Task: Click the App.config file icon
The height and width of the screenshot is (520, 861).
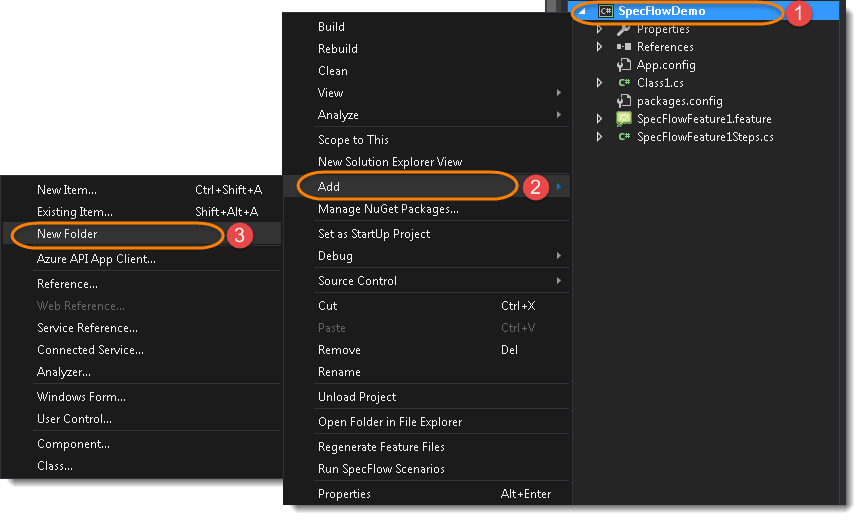Action: 623,65
